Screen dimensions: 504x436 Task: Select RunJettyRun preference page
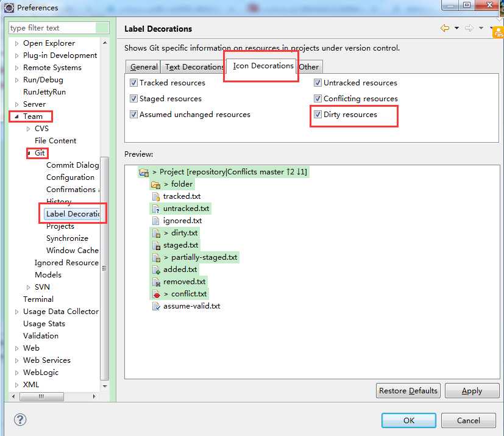(x=44, y=92)
